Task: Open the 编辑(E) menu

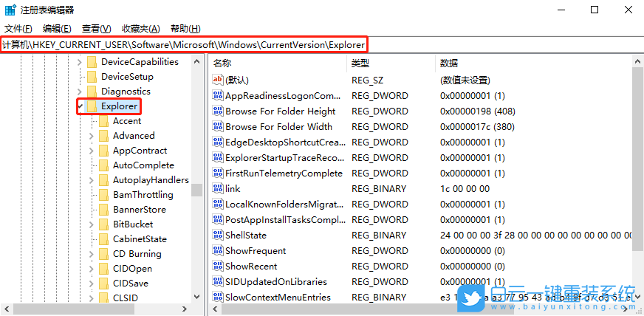Action: (57, 29)
